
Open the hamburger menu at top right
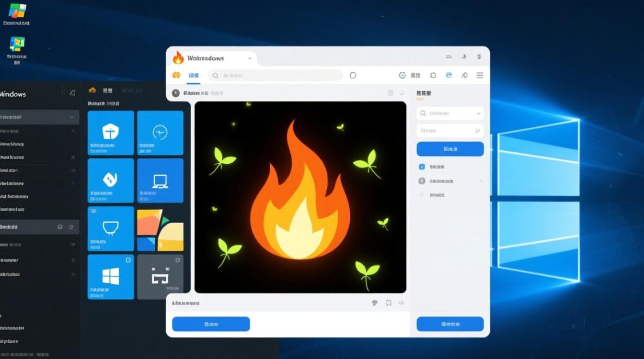coord(479,75)
